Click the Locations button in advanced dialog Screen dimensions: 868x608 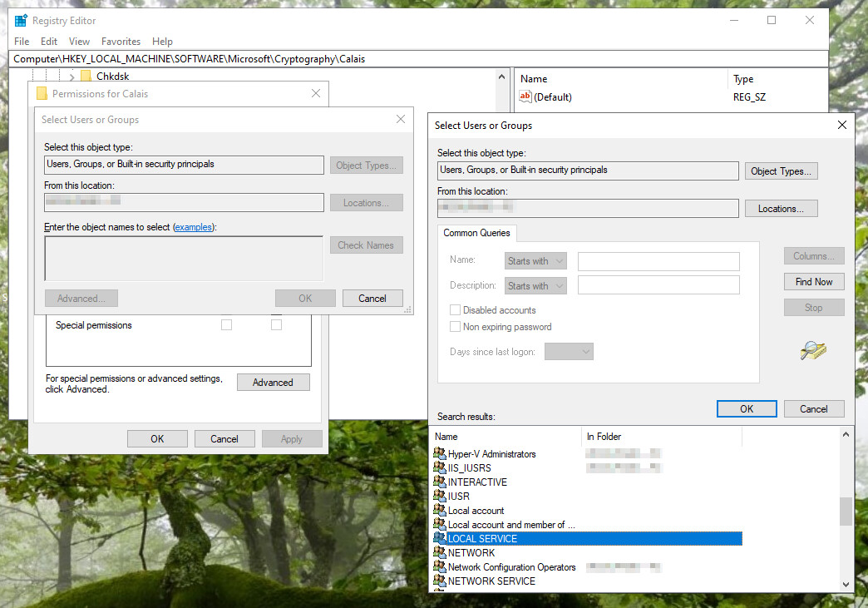click(781, 209)
